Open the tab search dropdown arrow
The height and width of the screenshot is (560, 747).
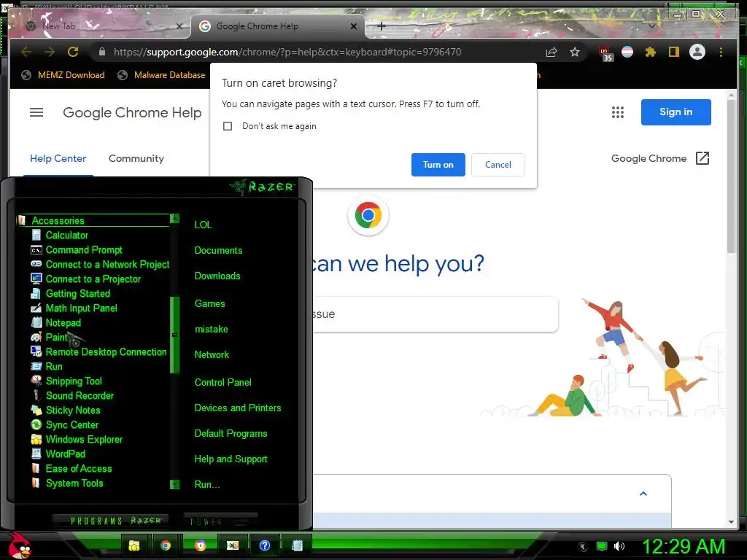click(651, 27)
